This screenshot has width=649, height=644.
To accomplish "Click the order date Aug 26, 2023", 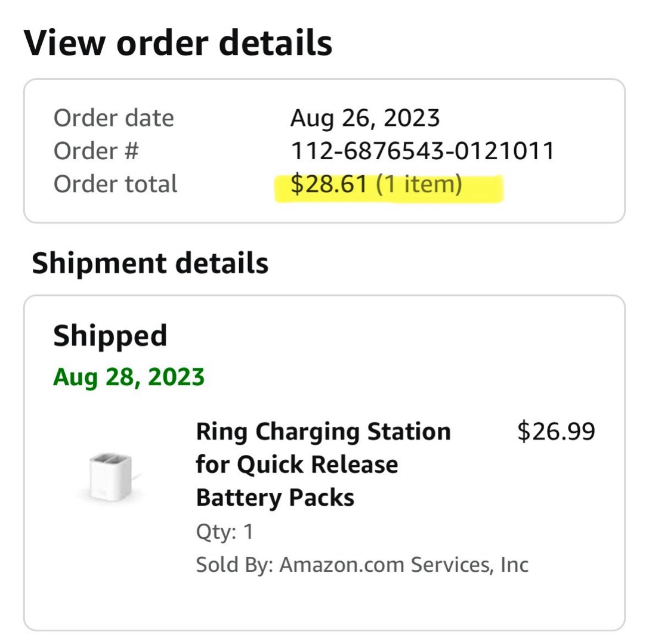I will coord(365,118).
